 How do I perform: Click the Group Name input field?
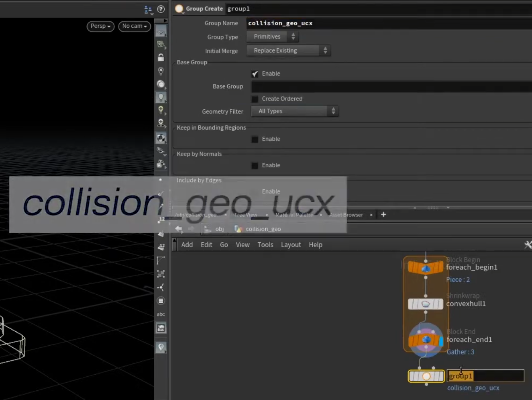tap(389, 23)
